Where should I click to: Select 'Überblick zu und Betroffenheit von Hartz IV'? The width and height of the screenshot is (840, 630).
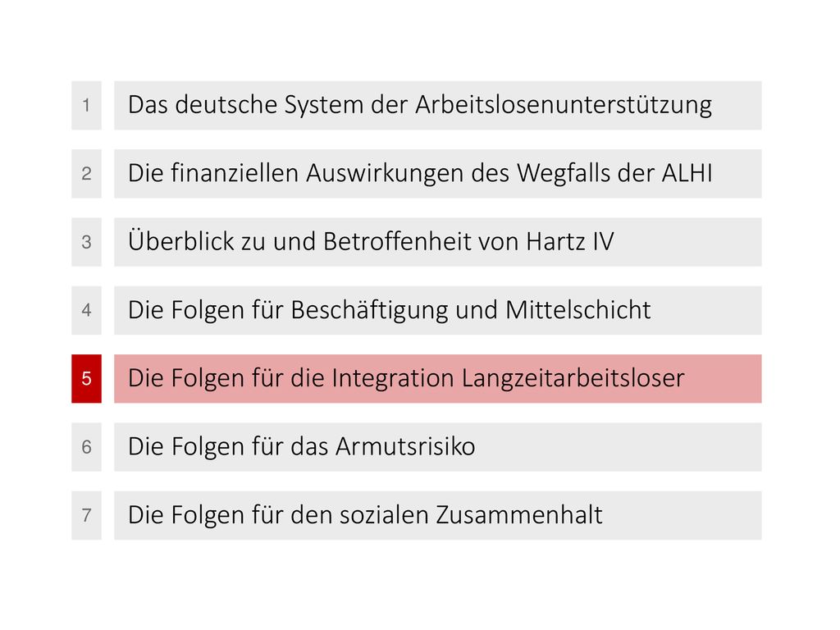(438, 242)
